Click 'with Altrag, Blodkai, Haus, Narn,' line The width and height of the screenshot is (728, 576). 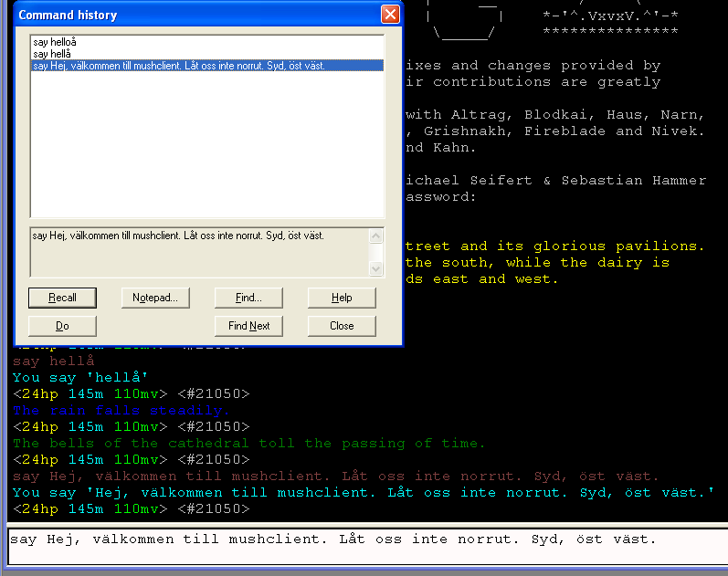click(x=554, y=115)
